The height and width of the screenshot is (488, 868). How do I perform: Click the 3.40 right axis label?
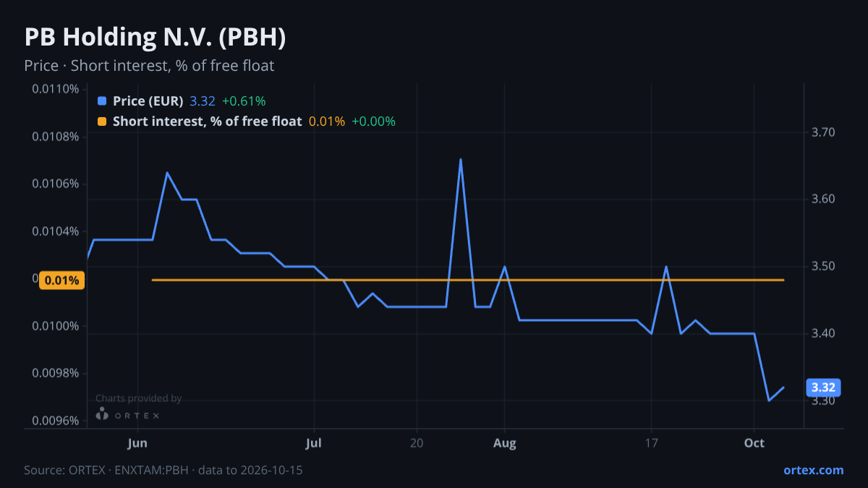pos(823,333)
